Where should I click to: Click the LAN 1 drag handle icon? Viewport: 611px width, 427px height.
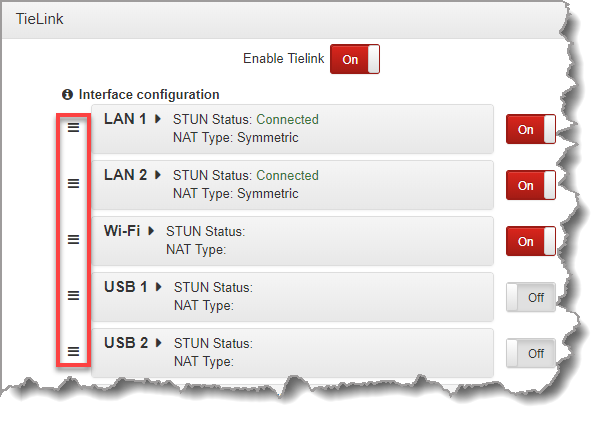click(x=73, y=128)
